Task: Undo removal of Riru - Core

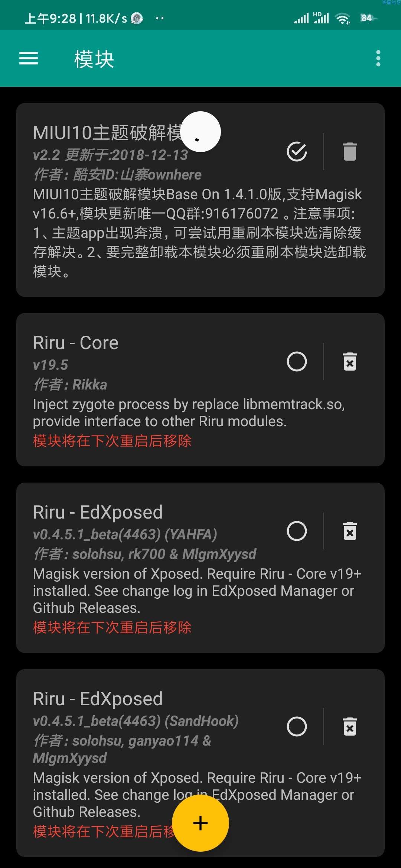Action: point(350,362)
